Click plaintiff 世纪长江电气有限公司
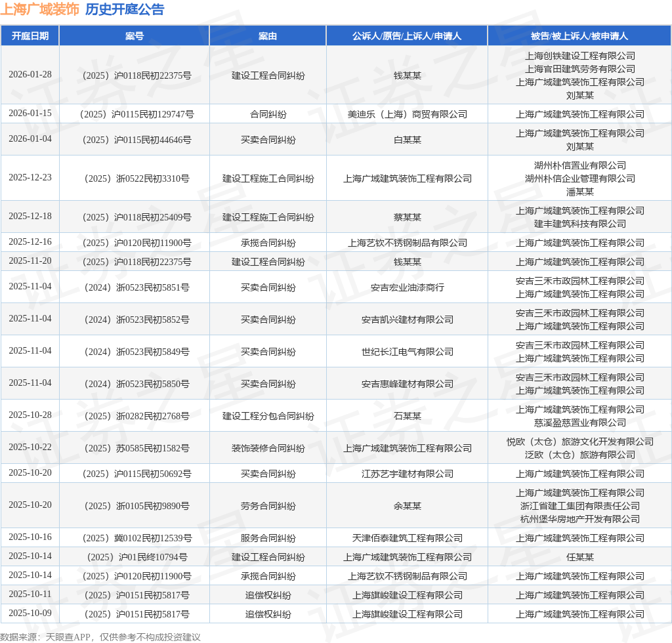The image size is (672, 643). point(407,352)
